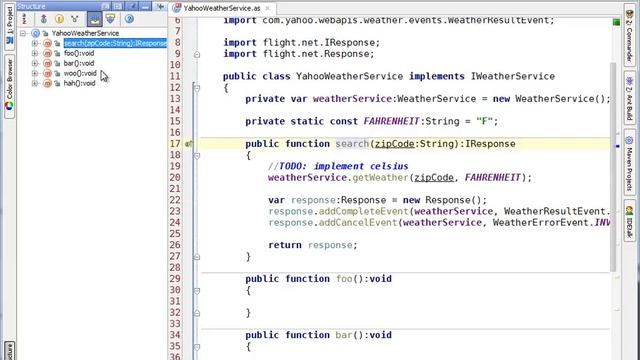Click addCancelEvent on line 24

tap(358, 222)
